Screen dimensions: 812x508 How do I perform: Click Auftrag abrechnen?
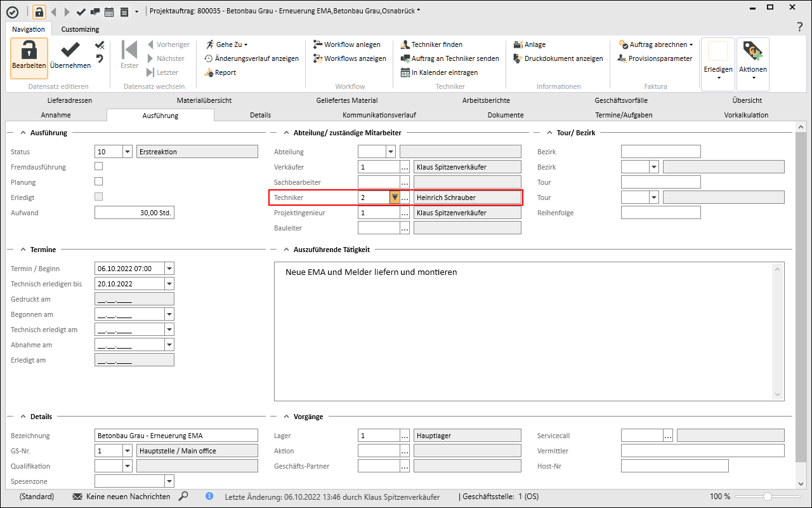[x=656, y=44]
